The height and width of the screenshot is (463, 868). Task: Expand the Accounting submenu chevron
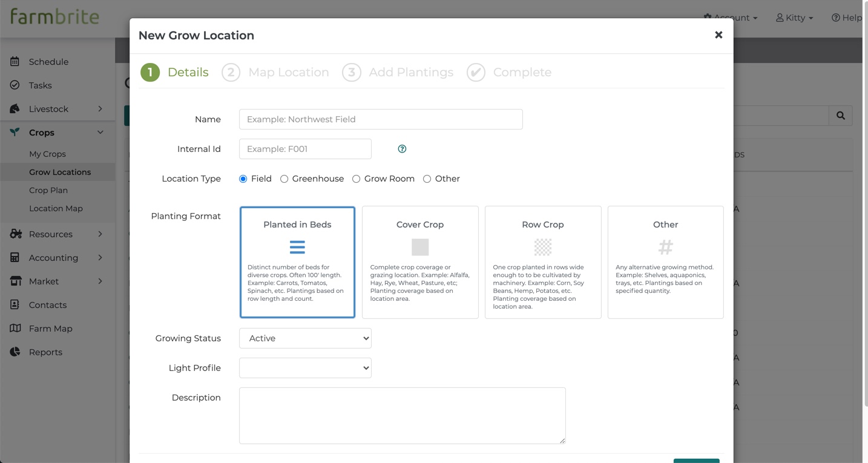tap(100, 258)
